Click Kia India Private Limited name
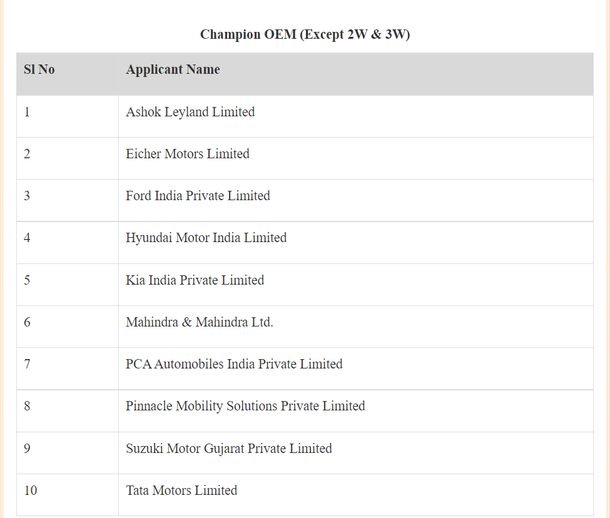 point(195,280)
